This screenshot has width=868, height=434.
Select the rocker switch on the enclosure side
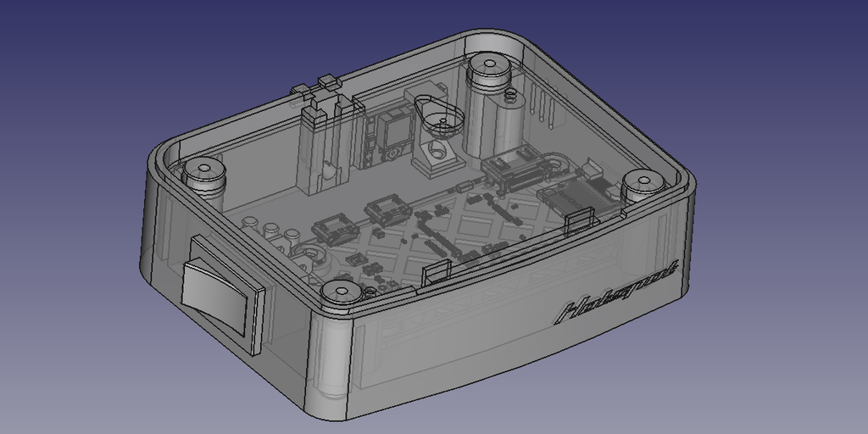coord(223,294)
